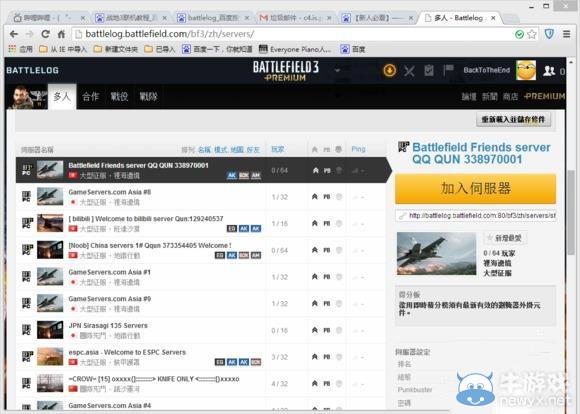The width and height of the screenshot is (580, 414).
Task: Open the crossed-swords icon in header
Action: click(409, 70)
